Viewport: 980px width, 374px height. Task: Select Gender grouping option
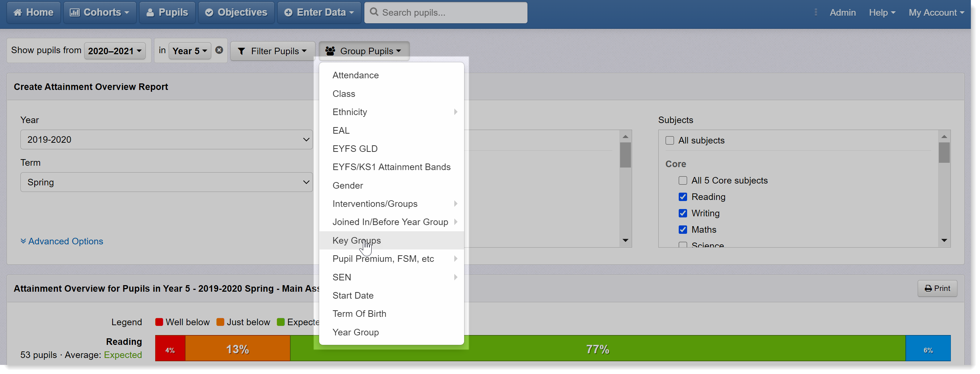pos(392,185)
